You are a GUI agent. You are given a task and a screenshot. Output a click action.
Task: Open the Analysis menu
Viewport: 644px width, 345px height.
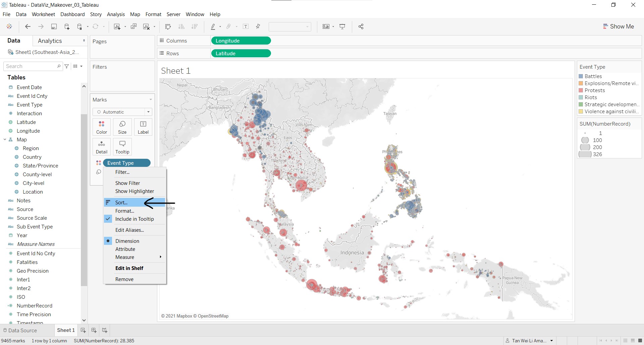(x=116, y=14)
